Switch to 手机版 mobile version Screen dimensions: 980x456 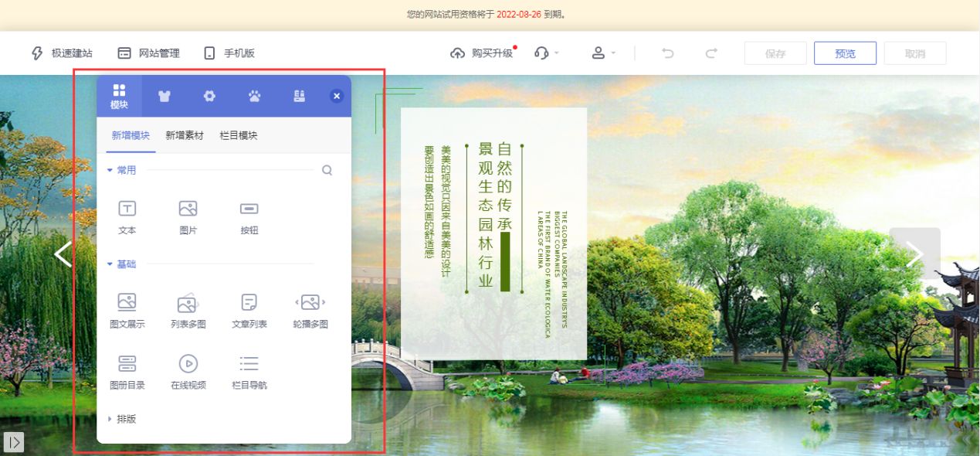[229, 53]
